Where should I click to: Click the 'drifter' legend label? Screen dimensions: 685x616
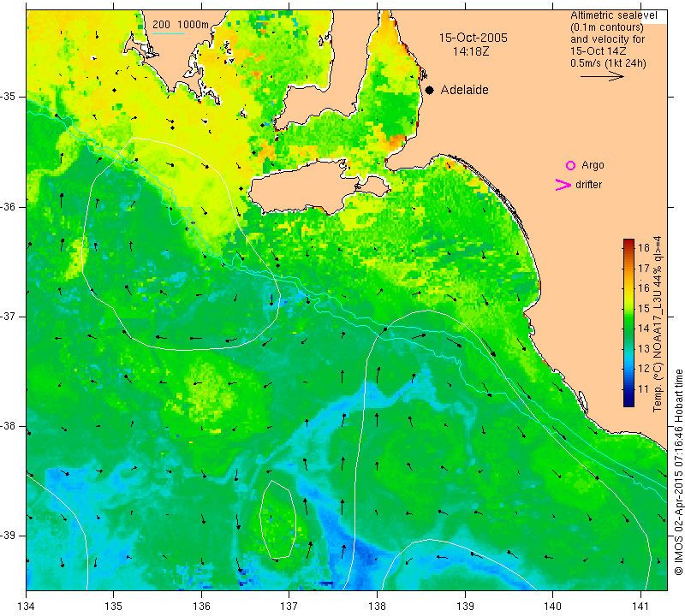(588, 185)
